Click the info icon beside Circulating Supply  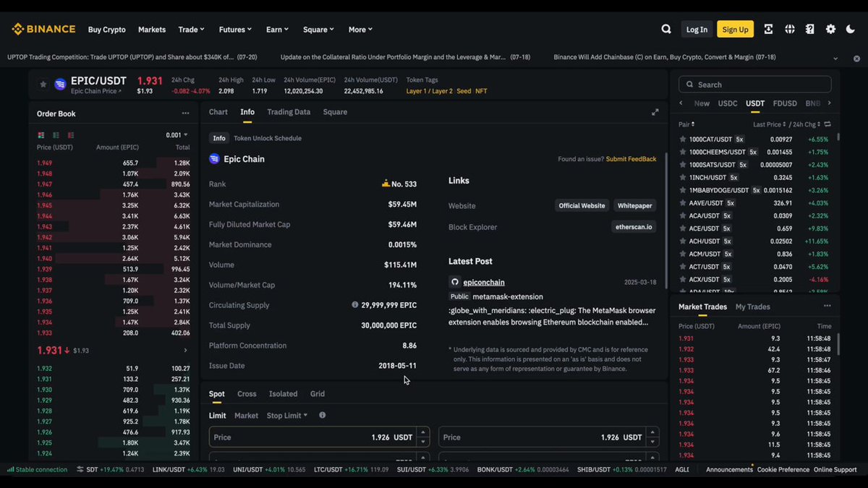pyautogui.click(x=354, y=305)
